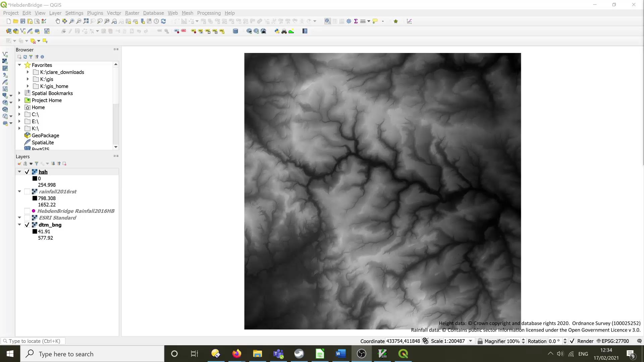
Task: Expand the Spatial Bookmarks tree item
Action: 19,93
